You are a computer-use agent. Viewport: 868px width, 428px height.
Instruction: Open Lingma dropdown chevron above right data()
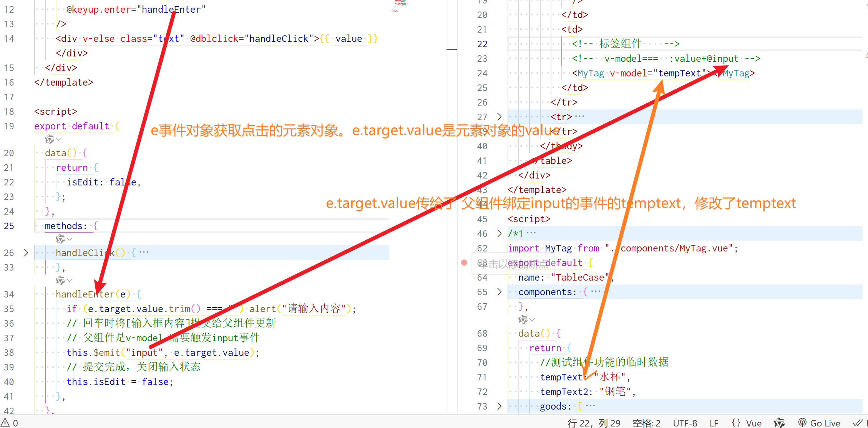click(x=532, y=319)
